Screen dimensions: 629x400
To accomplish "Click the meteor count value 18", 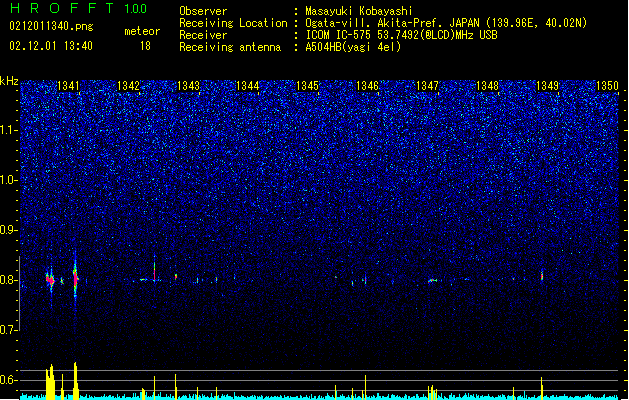I will (x=145, y=46).
